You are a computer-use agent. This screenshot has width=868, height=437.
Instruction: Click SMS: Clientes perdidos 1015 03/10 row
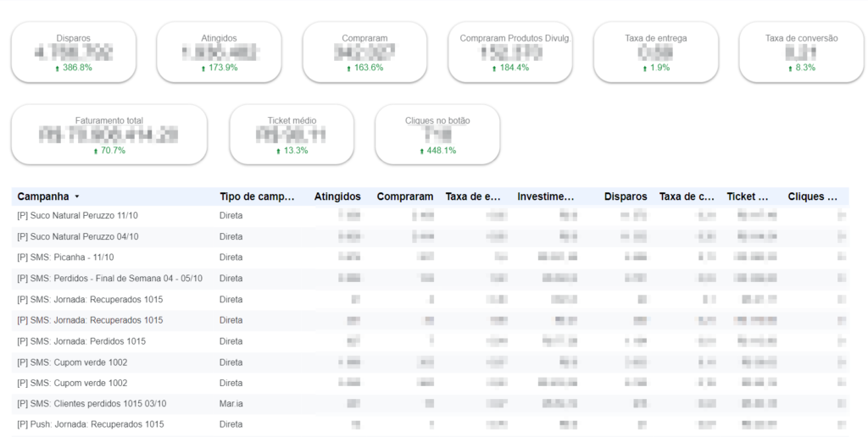pyautogui.click(x=92, y=404)
